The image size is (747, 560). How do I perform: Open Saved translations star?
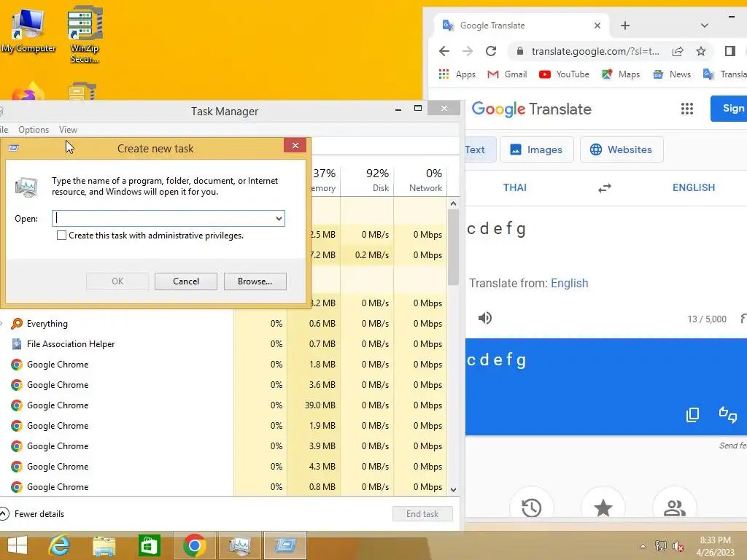603,507
